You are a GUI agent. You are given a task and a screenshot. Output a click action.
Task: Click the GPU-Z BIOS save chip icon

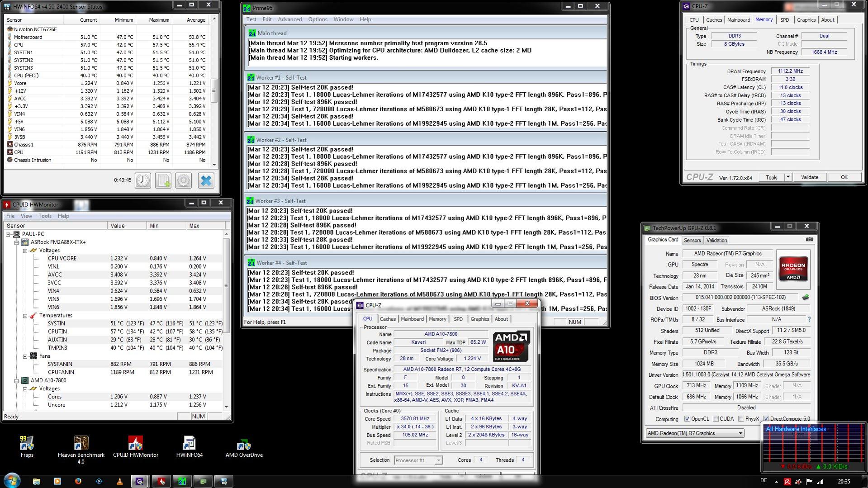click(806, 298)
